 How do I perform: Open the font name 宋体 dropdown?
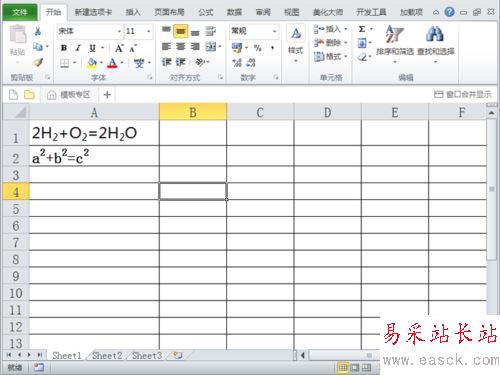coord(119,31)
